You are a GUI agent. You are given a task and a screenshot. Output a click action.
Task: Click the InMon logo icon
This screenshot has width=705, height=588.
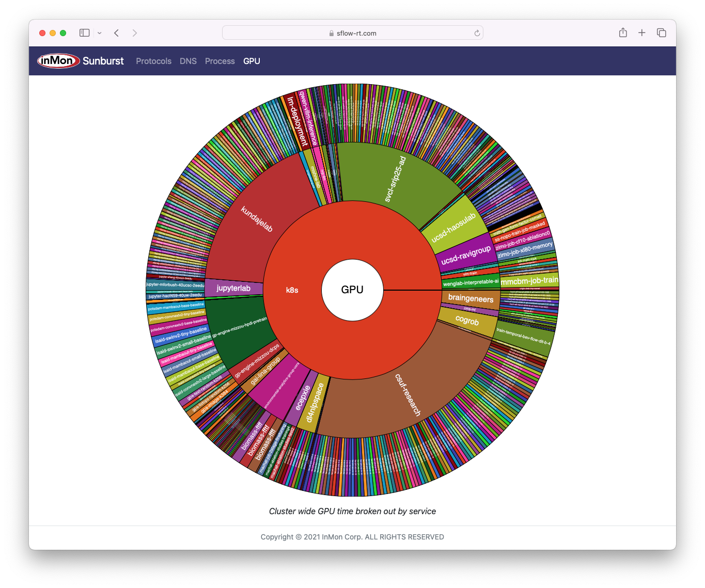[x=58, y=61]
